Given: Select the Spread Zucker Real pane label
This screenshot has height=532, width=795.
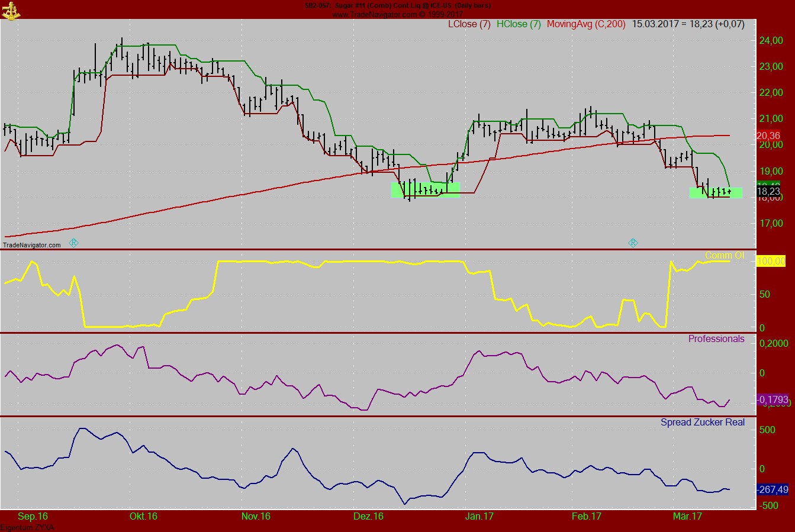Looking at the screenshot, I should click(x=702, y=423).
